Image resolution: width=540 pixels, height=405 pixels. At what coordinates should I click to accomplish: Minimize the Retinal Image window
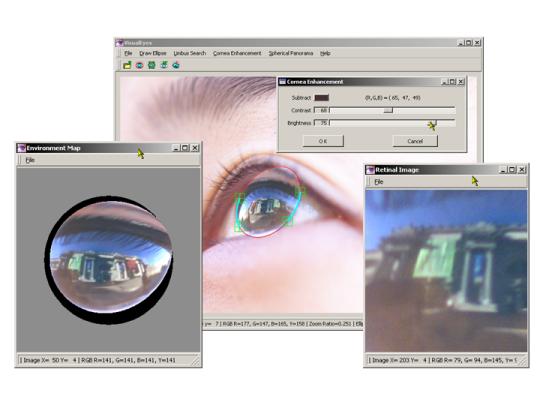[503, 170]
